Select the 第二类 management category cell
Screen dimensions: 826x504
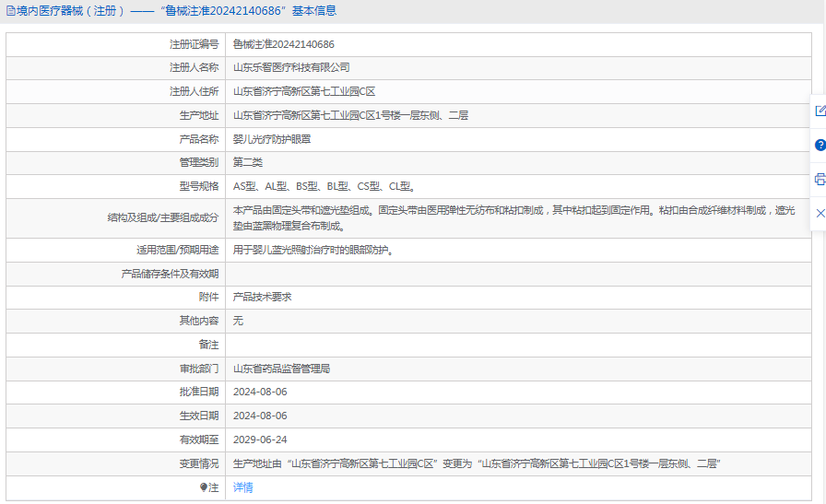pyautogui.click(x=248, y=163)
